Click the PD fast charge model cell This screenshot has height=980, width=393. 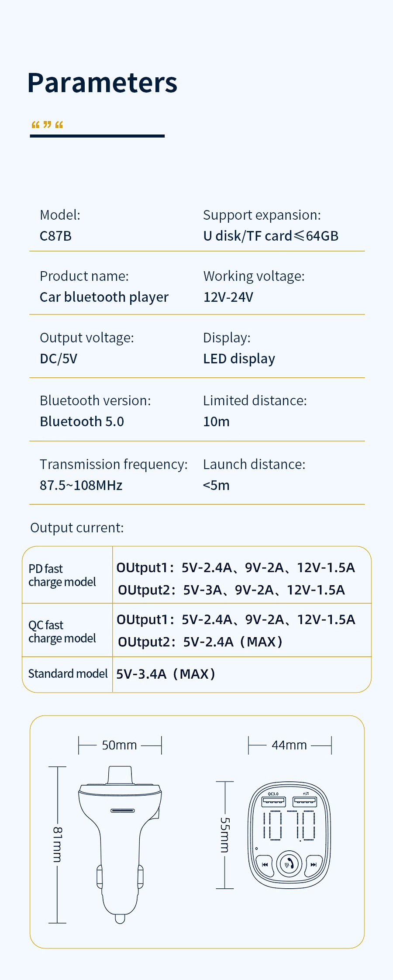tap(67, 575)
